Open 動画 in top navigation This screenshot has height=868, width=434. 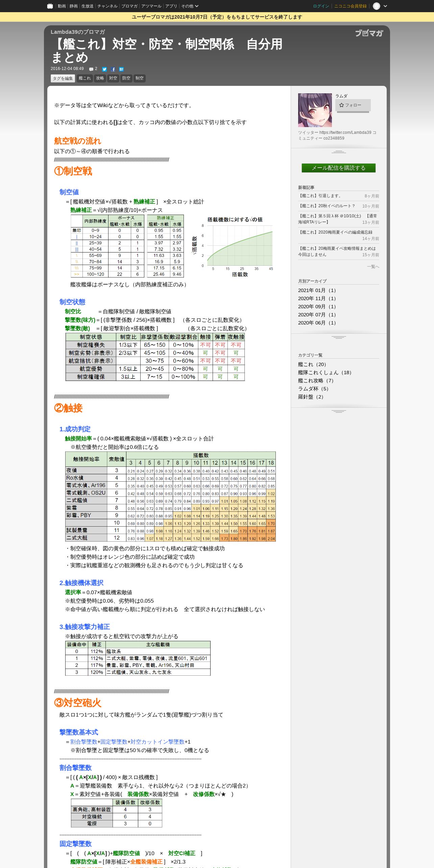[x=62, y=6]
